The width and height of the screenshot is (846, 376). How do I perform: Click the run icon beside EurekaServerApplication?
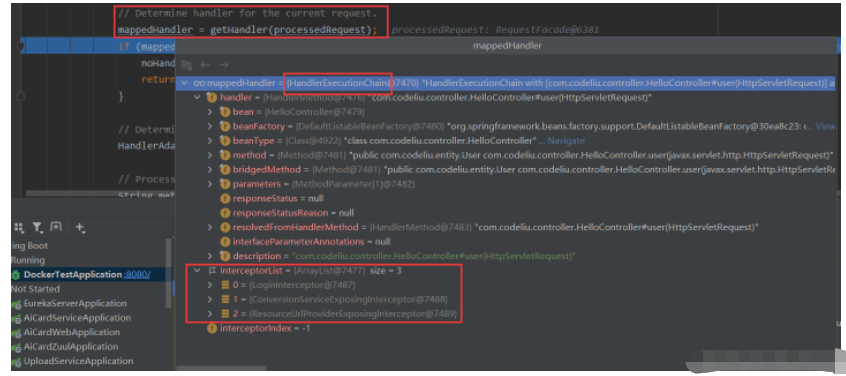tap(17, 304)
